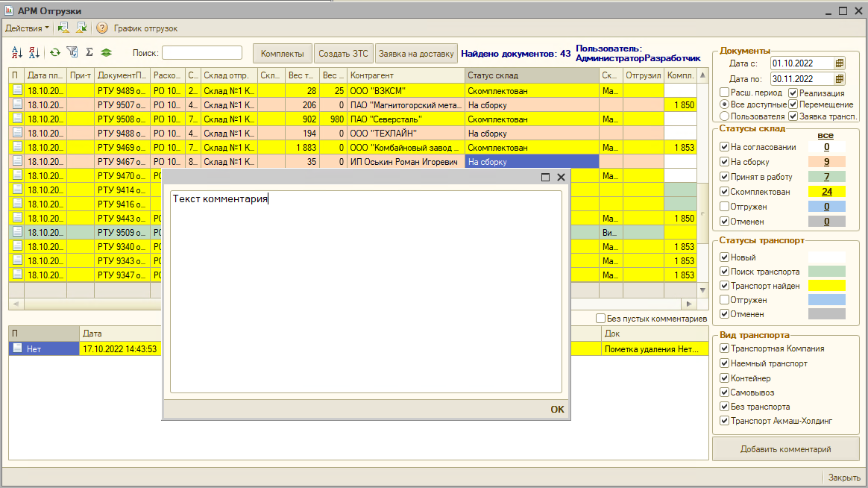The image size is (868, 488).
Task: Click the green stacked layers icon
Action: click(107, 53)
